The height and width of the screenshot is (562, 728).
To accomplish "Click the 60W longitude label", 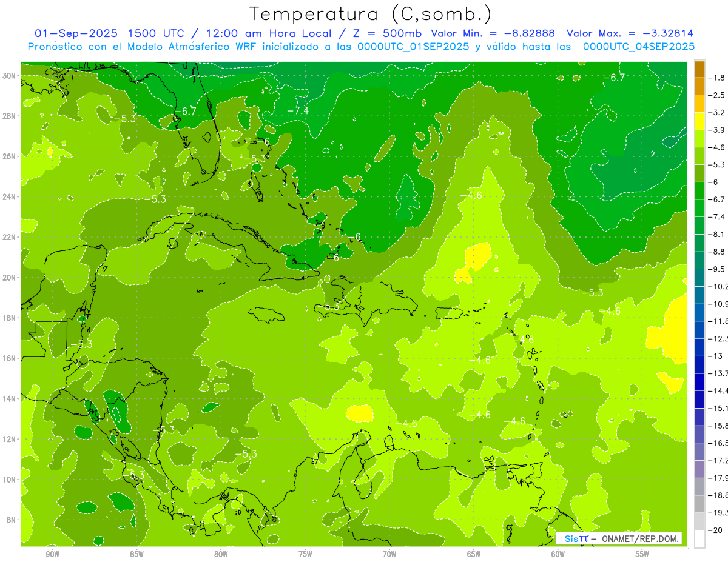I will click(558, 554).
